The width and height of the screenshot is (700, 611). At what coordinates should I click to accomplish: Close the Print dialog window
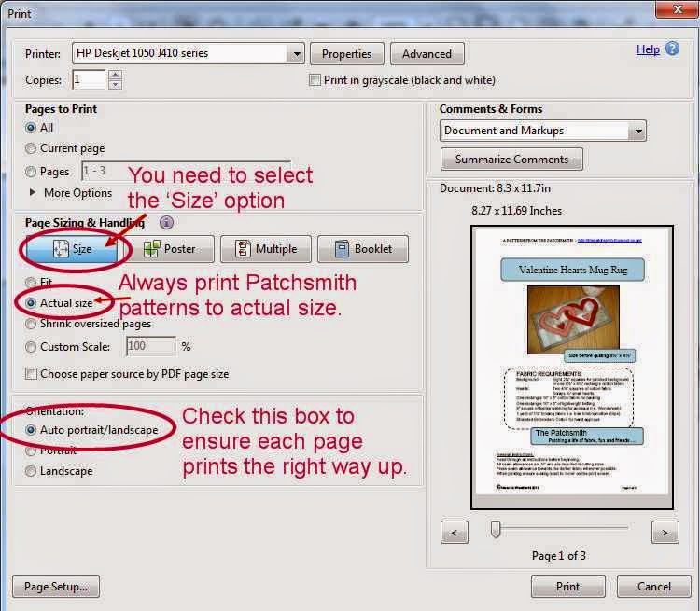[678, 9]
